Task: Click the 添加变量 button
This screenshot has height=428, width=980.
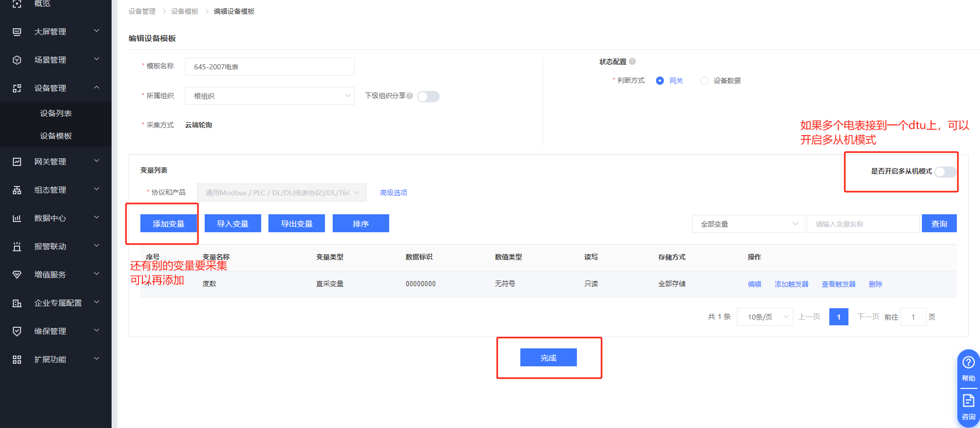Action: pyautogui.click(x=169, y=224)
